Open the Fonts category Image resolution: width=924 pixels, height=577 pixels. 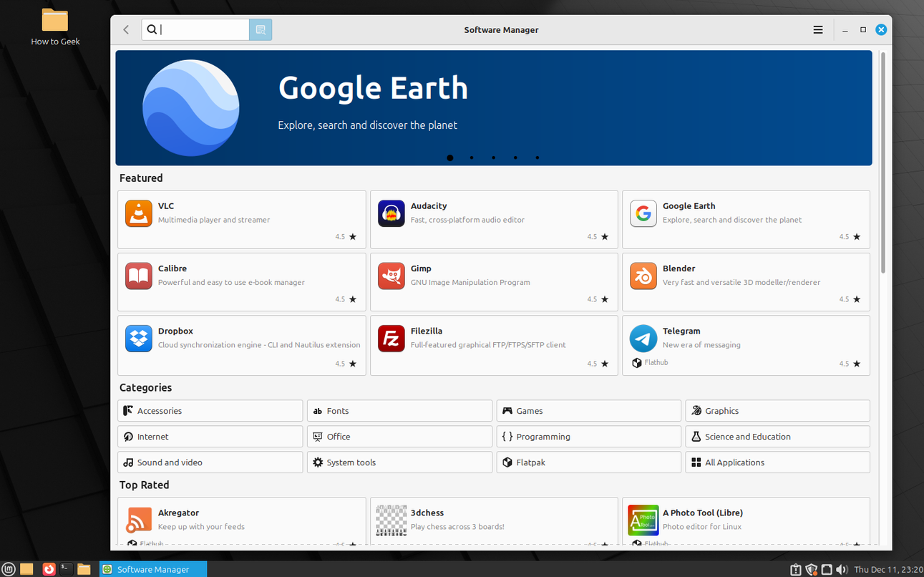point(399,411)
